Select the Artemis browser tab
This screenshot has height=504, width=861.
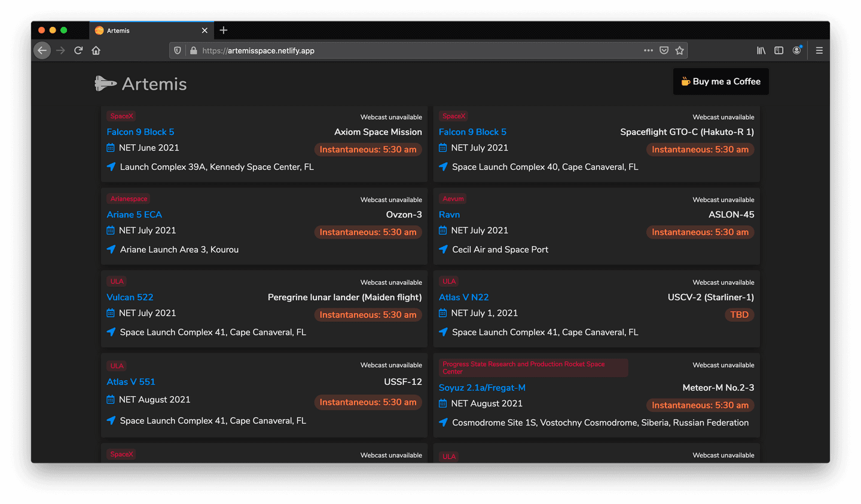click(x=152, y=30)
